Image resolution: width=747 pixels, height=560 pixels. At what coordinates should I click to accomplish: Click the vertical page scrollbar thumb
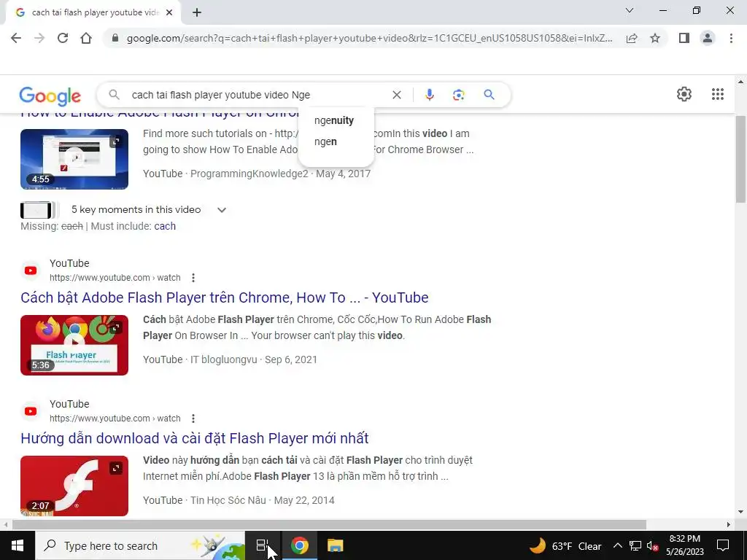(x=740, y=160)
